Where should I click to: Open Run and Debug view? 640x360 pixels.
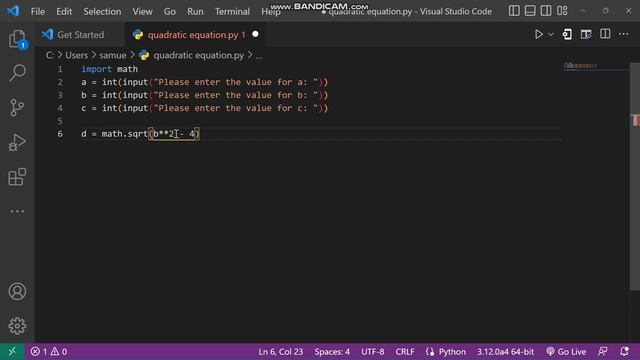point(17,142)
